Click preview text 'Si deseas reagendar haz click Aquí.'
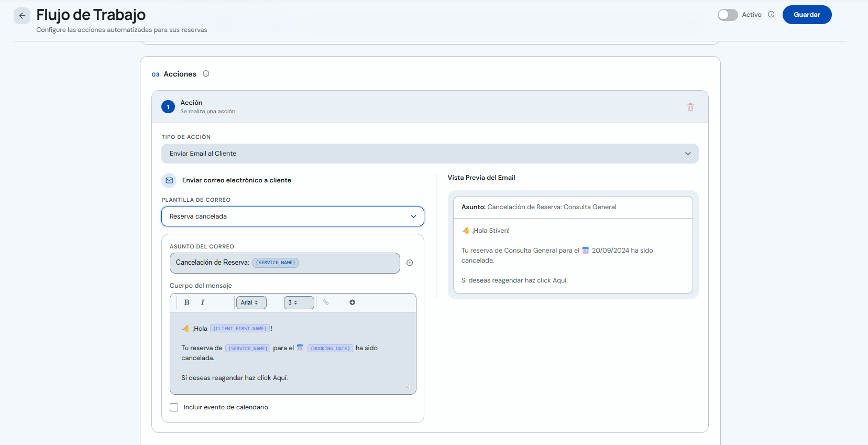Image resolution: width=868 pixels, height=445 pixels. click(514, 280)
